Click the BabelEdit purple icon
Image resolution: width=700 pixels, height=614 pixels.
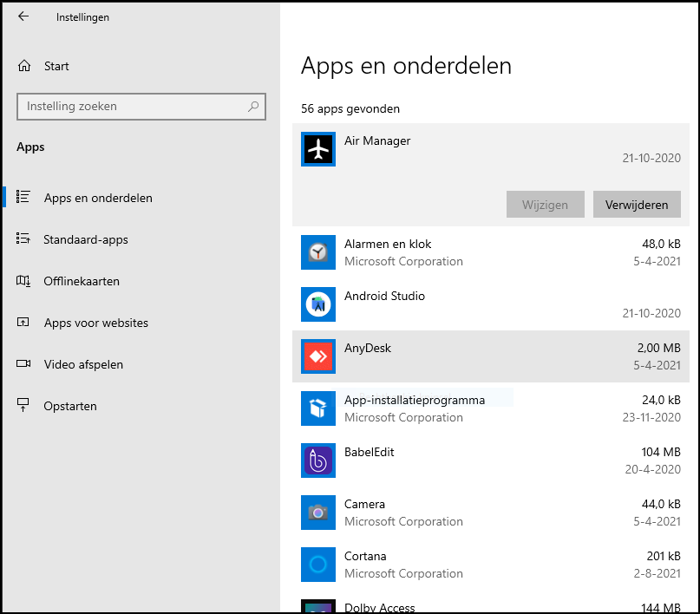[317, 460]
